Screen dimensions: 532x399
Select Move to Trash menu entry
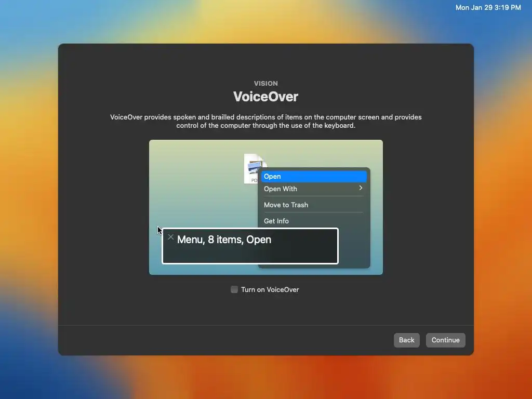[314, 205]
